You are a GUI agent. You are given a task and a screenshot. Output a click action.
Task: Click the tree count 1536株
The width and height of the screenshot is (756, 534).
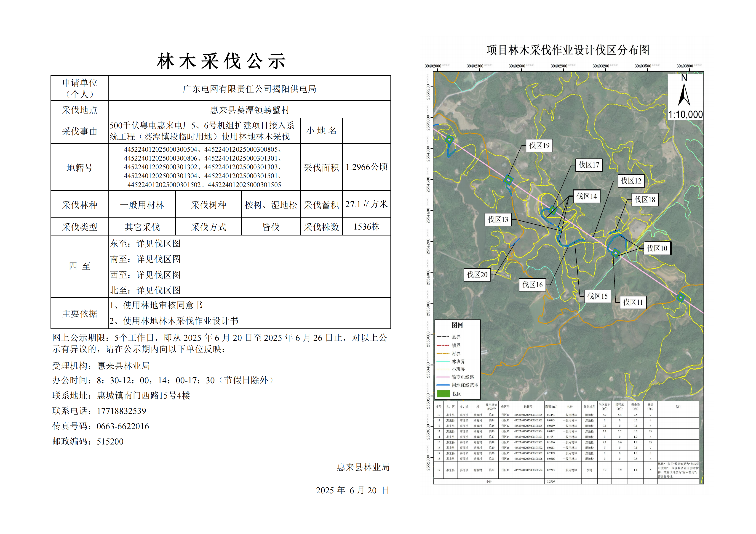pyautogui.click(x=366, y=227)
